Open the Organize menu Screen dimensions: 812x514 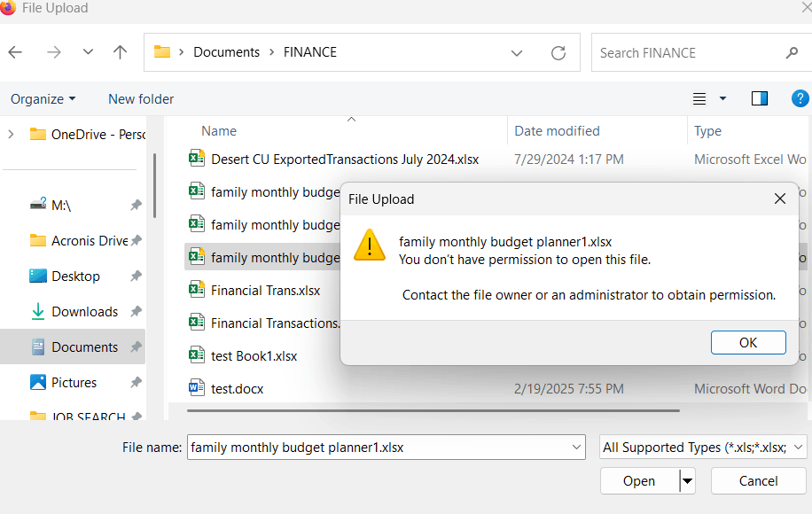(42, 98)
